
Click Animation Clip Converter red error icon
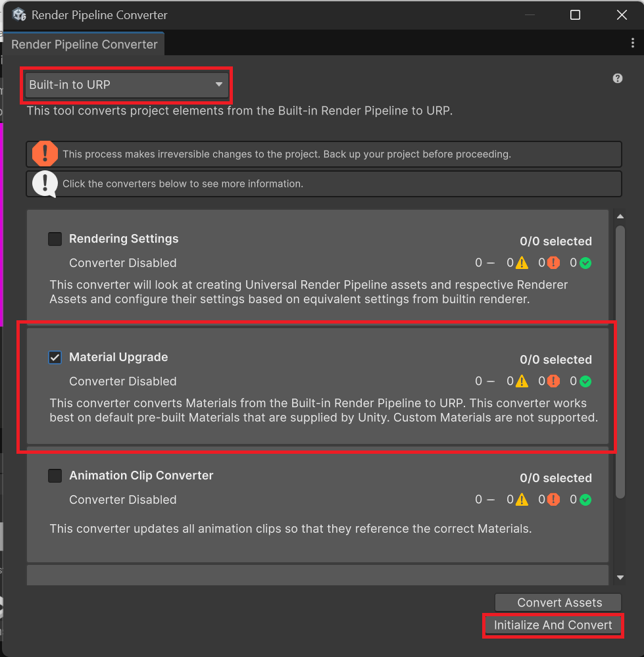tap(553, 500)
